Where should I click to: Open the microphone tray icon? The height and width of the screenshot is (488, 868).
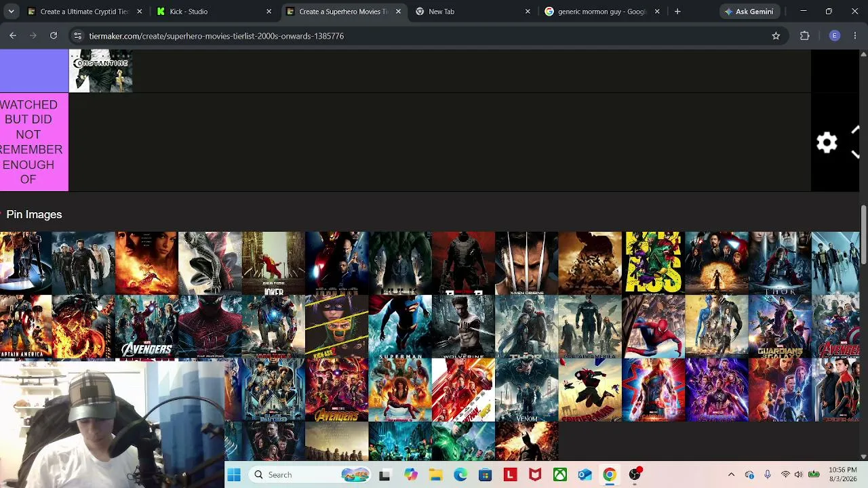pos(767,475)
